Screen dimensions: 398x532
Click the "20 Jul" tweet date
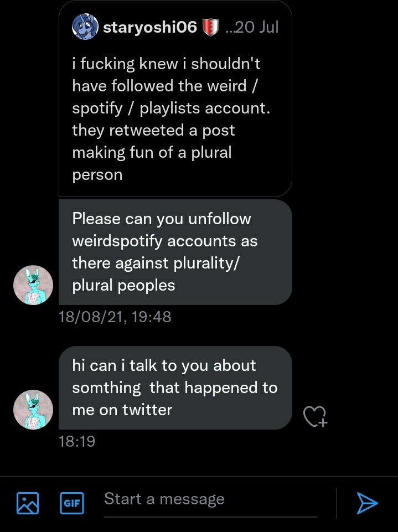click(256, 27)
